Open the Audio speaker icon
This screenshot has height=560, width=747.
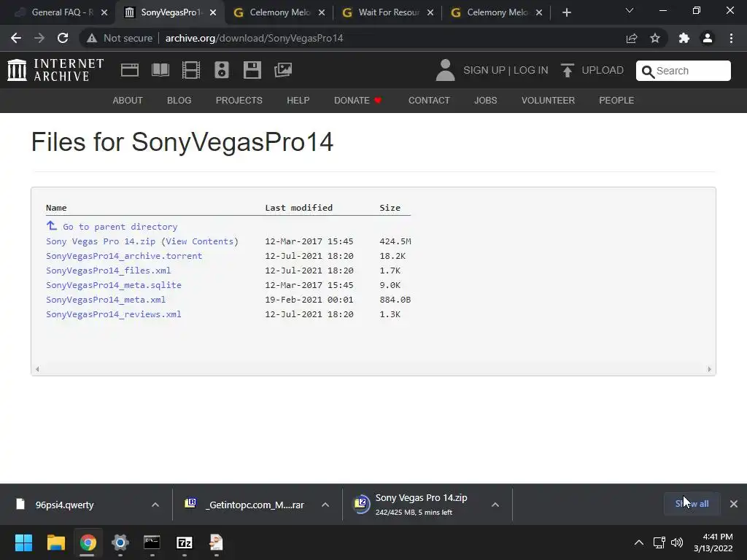222,70
